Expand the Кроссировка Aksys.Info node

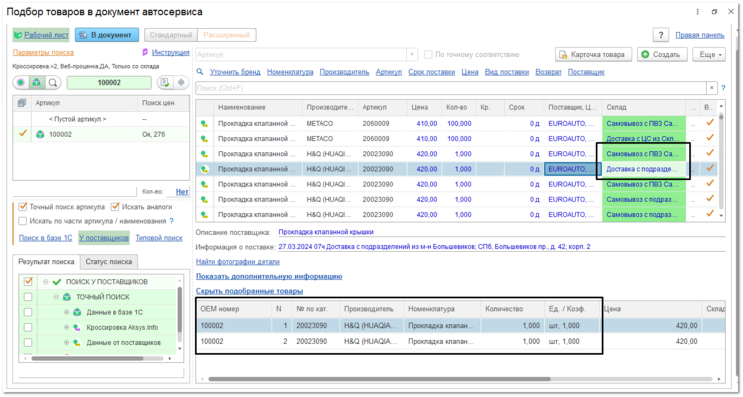[66, 327]
